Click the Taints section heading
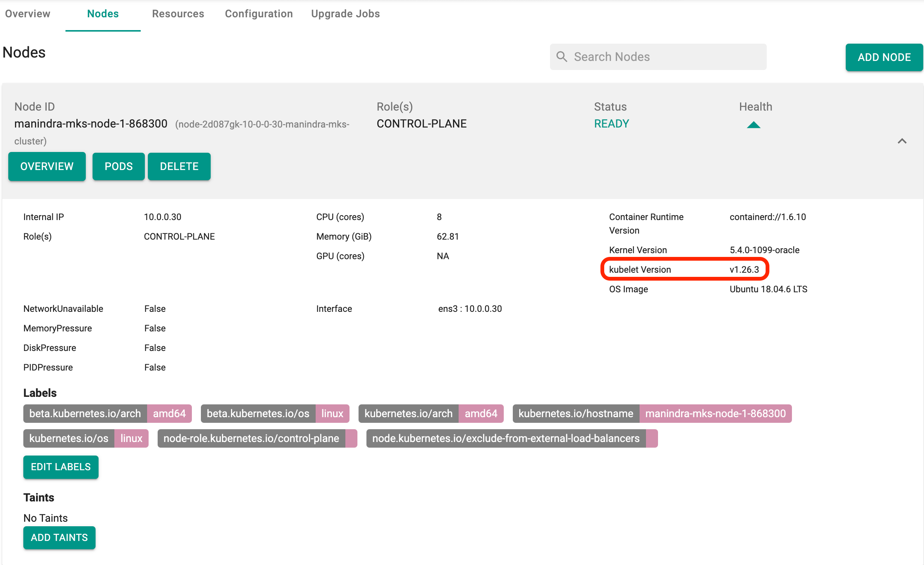 click(x=39, y=498)
